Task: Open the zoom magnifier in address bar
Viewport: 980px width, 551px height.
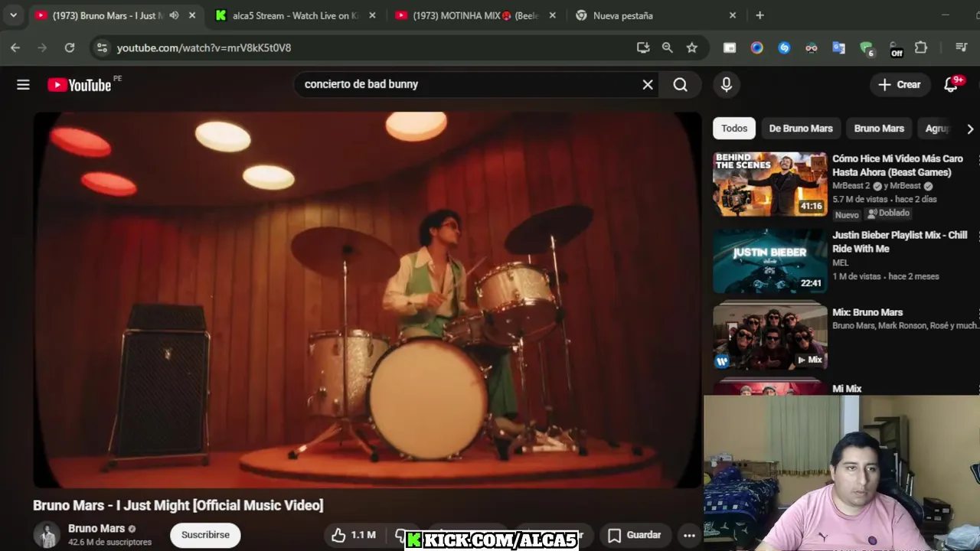Action: coord(668,47)
